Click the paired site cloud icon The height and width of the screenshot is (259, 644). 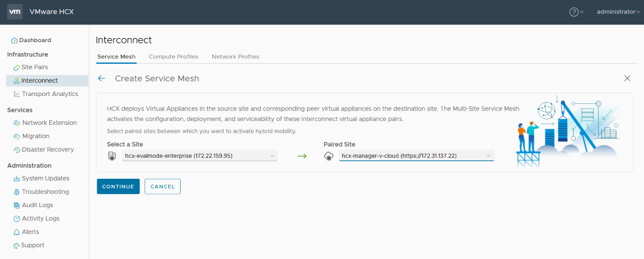click(x=329, y=156)
